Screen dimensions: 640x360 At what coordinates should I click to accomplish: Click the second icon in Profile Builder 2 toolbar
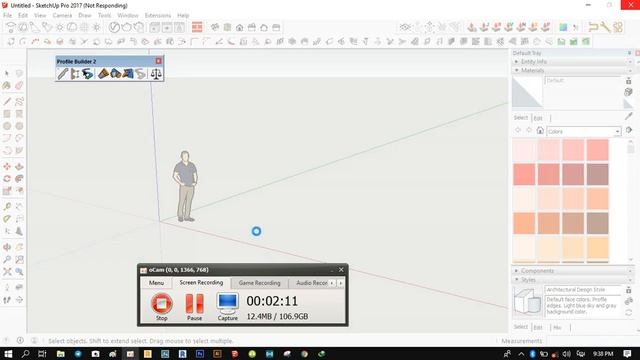click(75, 74)
